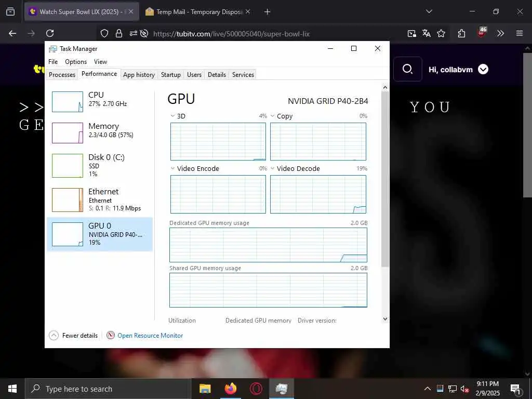The width and height of the screenshot is (532, 399).
Task: Expand collabvm account dropdown
Action: tap(483, 70)
